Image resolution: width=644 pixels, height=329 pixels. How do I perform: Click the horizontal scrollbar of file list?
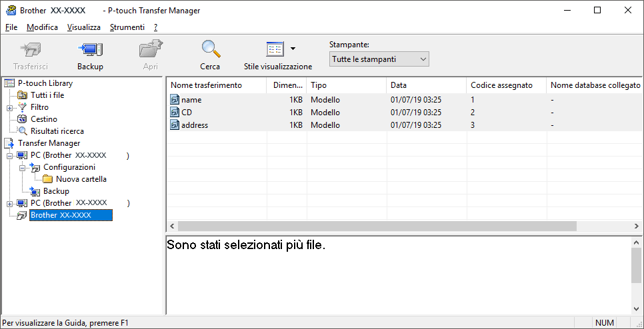coord(377,226)
